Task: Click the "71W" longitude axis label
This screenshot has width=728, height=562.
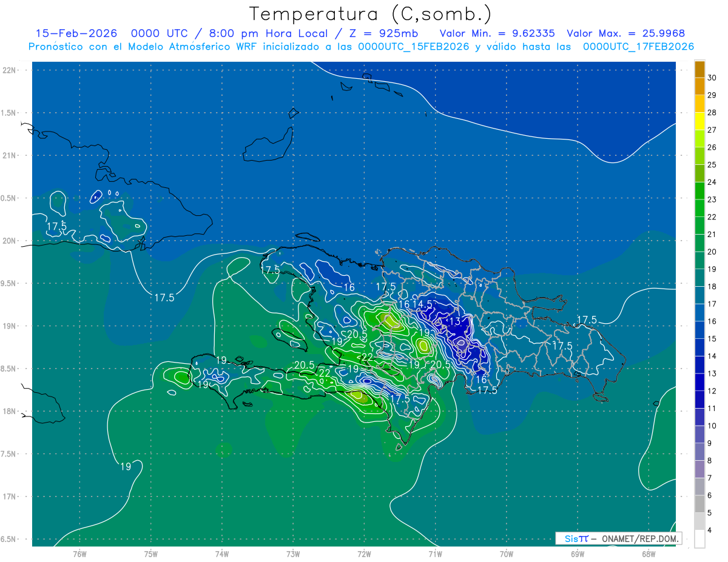Action: [x=435, y=554]
